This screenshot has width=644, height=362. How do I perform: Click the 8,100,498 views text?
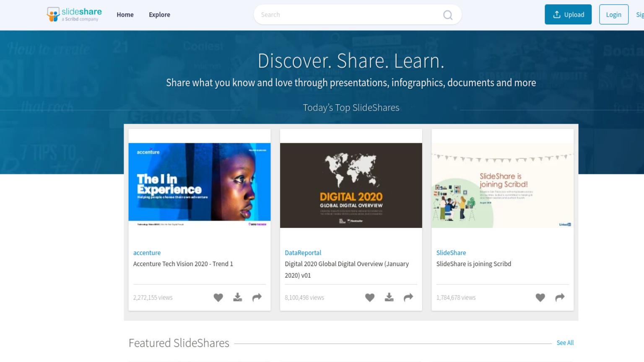304,297
